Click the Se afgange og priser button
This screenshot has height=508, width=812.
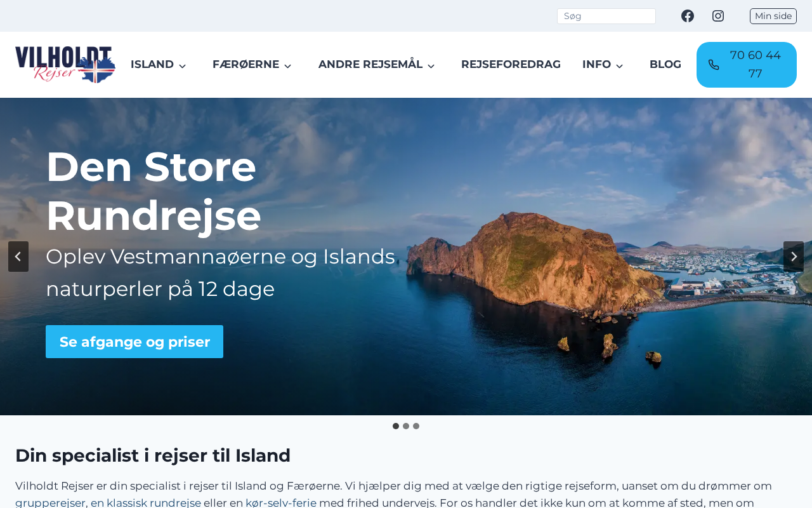[134, 342]
